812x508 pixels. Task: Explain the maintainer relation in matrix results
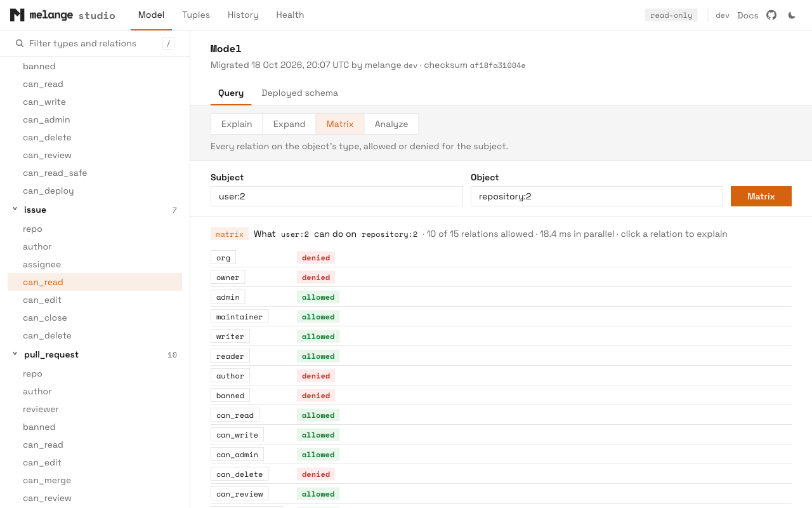(239, 316)
